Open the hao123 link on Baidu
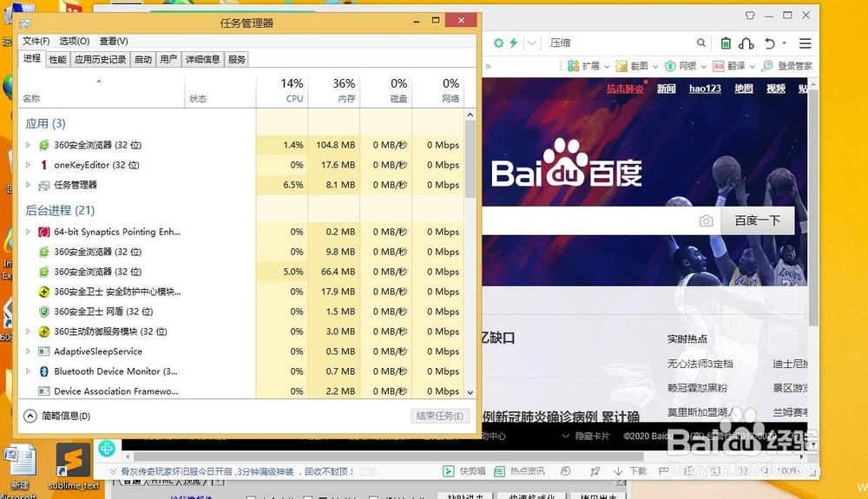 tap(705, 89)
